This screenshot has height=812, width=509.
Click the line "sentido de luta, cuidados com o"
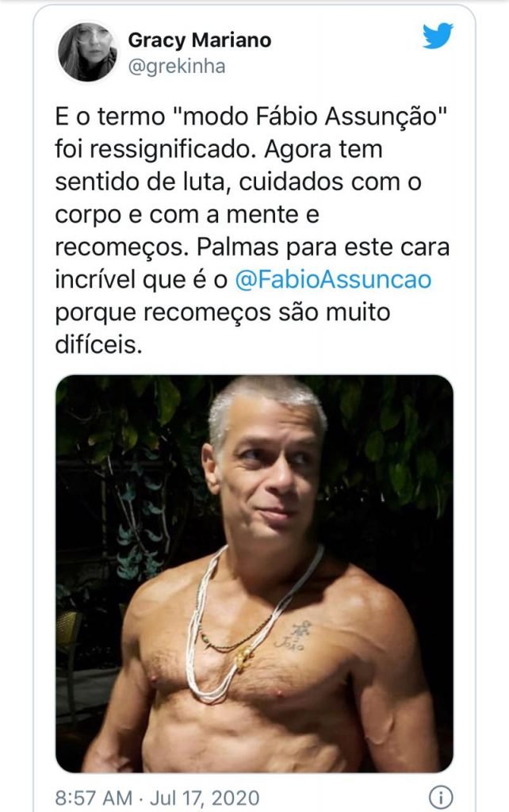[238, 182]
